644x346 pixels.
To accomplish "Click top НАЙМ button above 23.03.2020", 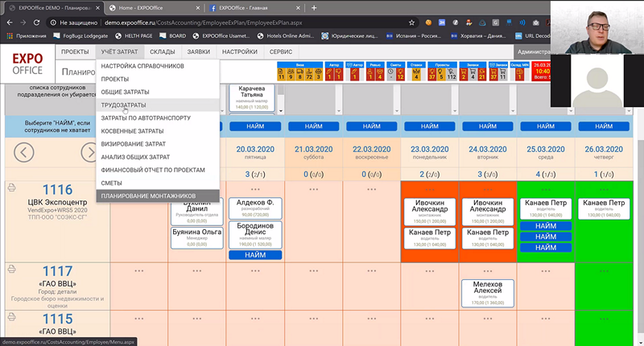I will tap(430, 126).
